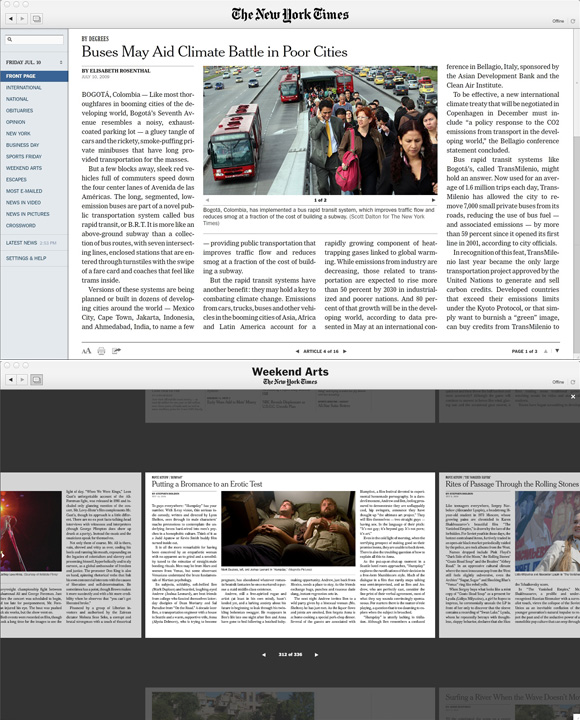Open Business Day section
Image resolution: width=580 pixels, height=720 pixels.
(x=23, y=145)
